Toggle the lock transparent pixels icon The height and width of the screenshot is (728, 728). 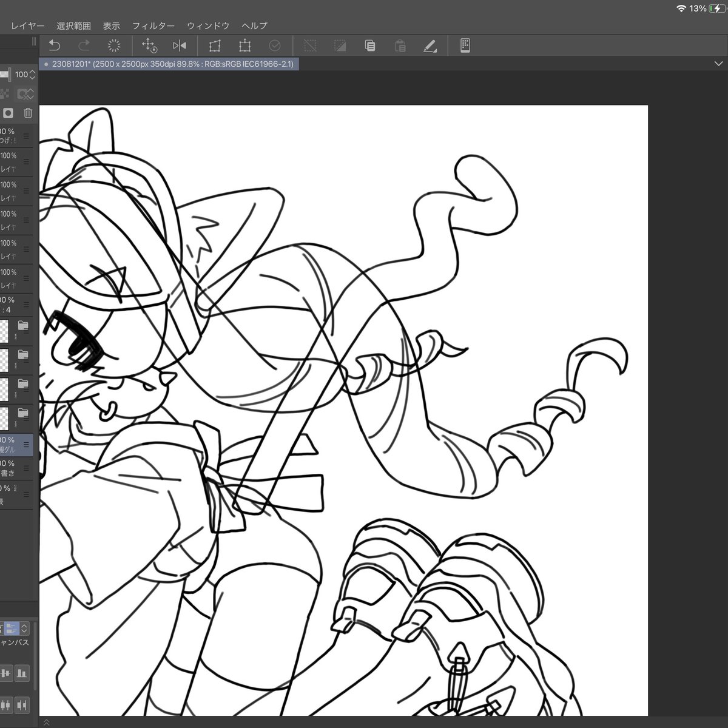click(x=4, y=93)
